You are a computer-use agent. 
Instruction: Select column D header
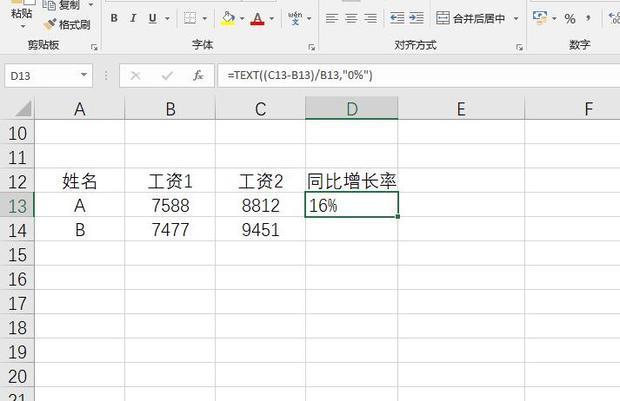click(x=352, y=109)
